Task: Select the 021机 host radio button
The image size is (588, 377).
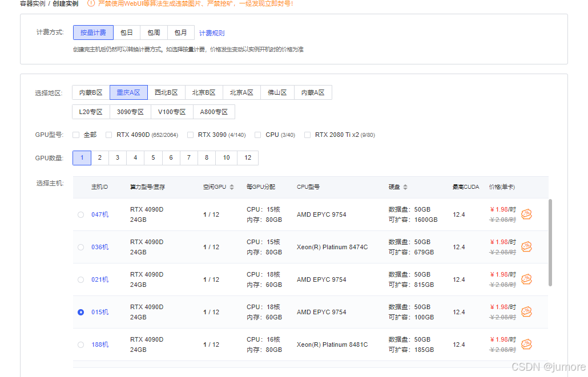Action: click(x=80, y=280)
